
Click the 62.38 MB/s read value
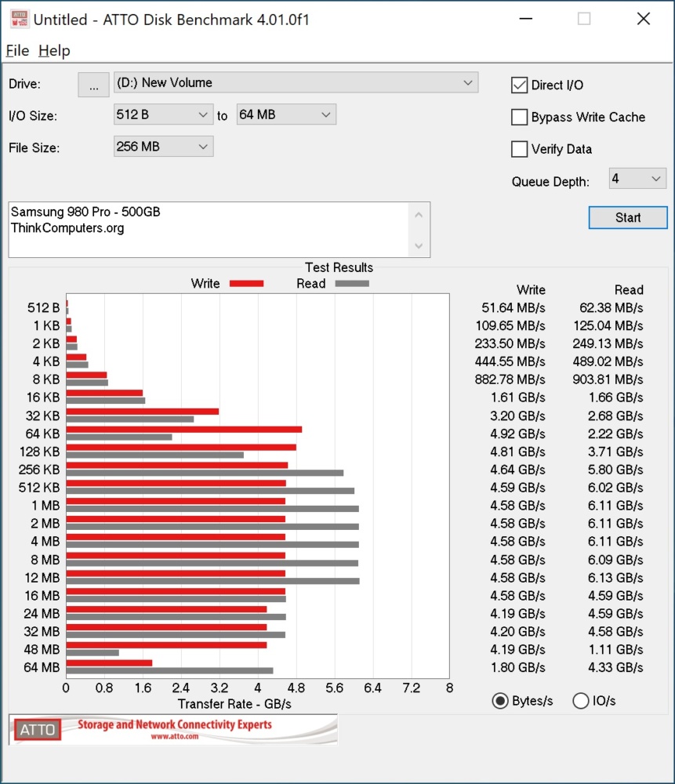pyautogui.click(x=611, y=307)
